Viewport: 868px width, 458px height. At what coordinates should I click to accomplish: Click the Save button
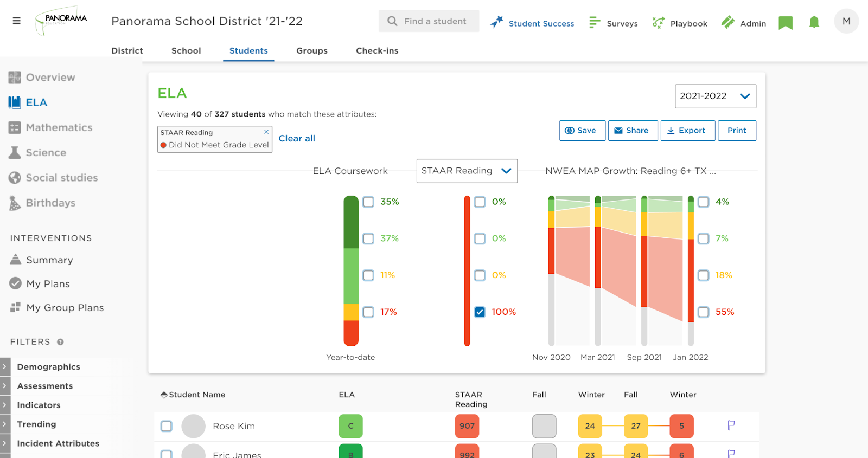(x=582, y=131)
